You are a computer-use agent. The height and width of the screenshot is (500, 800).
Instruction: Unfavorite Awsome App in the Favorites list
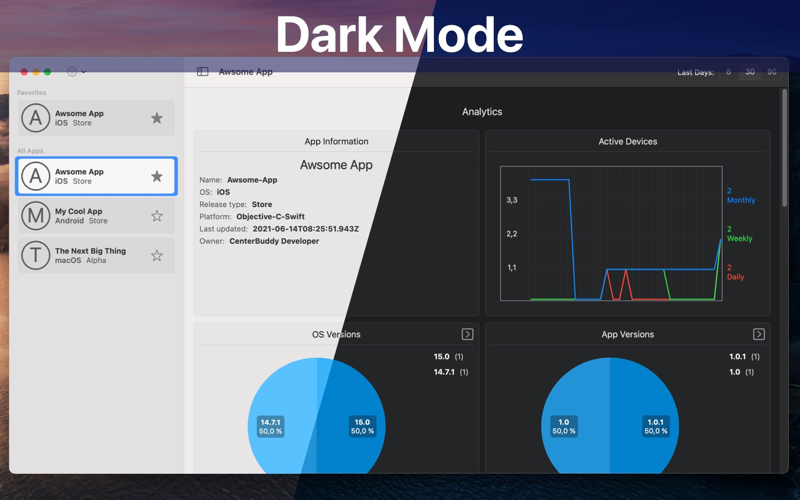click(x=157, y=118)
